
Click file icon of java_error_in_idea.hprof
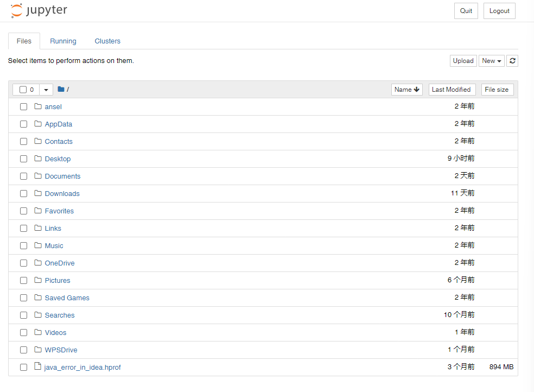(37, 366)
